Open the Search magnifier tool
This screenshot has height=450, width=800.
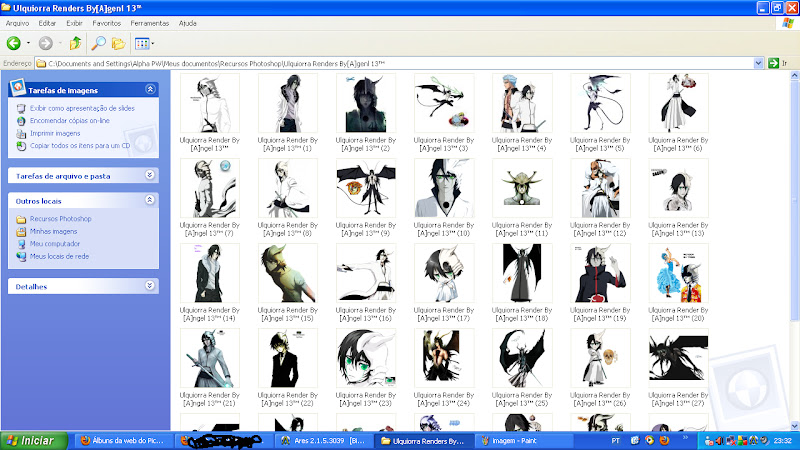[x=98, y=43]
